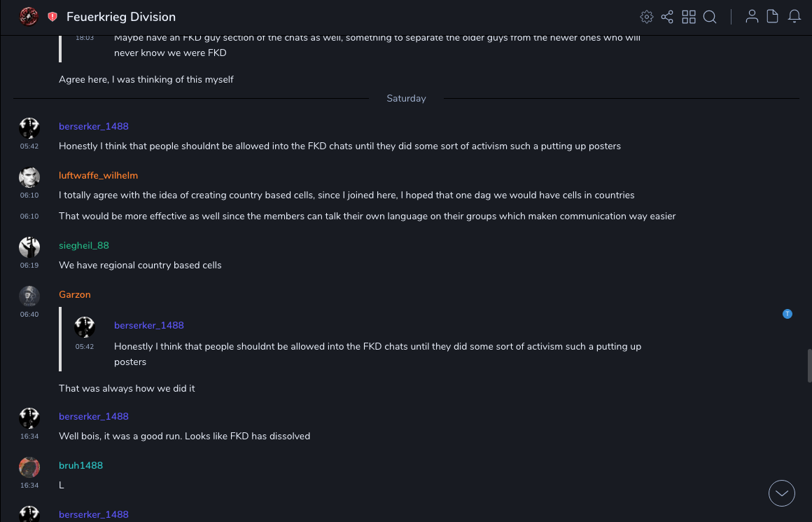Open the user profile icon in header
Screen dimensions: 812x522
[x=752, y=17]
